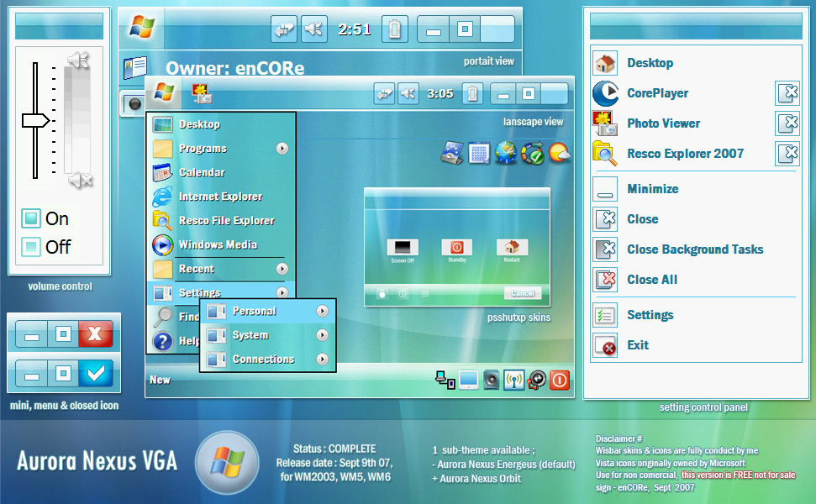Click the speaker icon in portrait taskbar
This screenshot has height=504, width=816.
tap(314, 29)
